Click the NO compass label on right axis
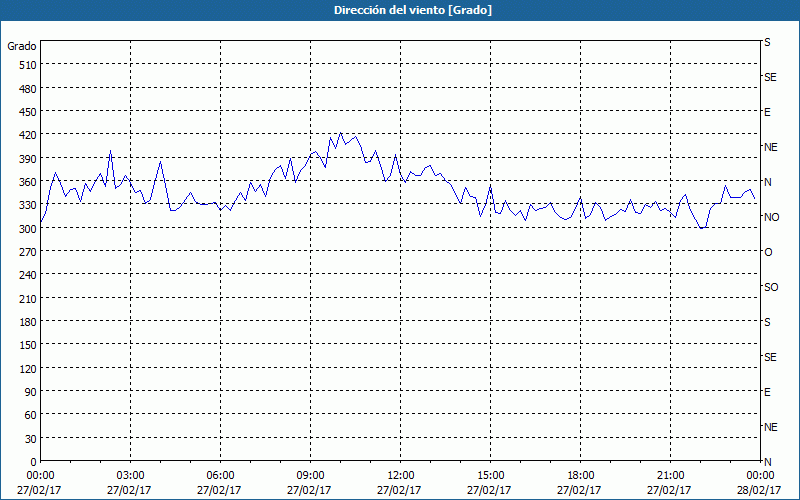 771,217
